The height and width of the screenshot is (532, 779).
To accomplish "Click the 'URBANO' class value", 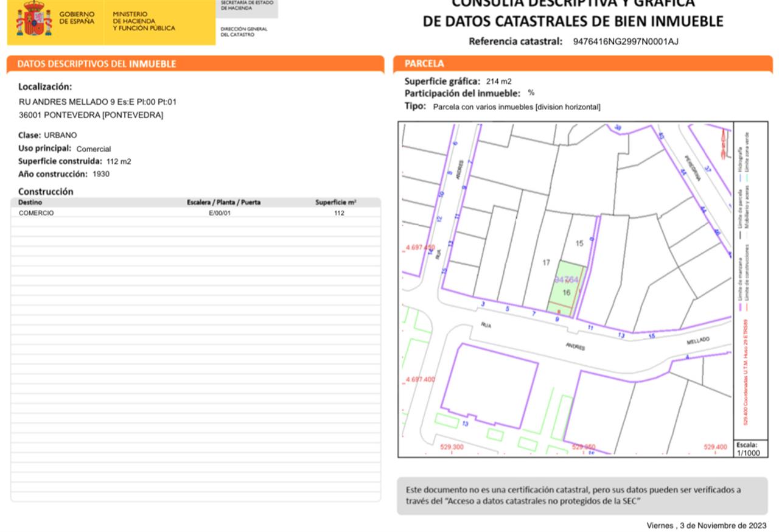I will 60,135.
